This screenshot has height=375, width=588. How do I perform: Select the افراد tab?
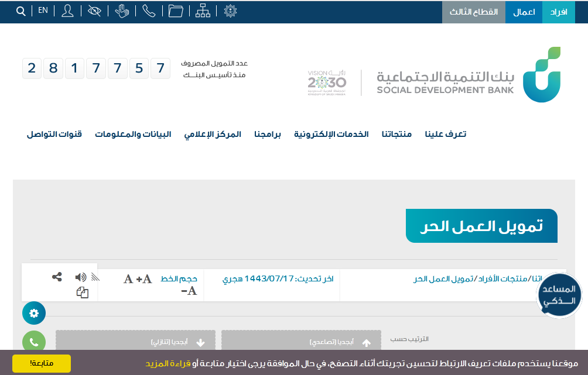(559, 12)
